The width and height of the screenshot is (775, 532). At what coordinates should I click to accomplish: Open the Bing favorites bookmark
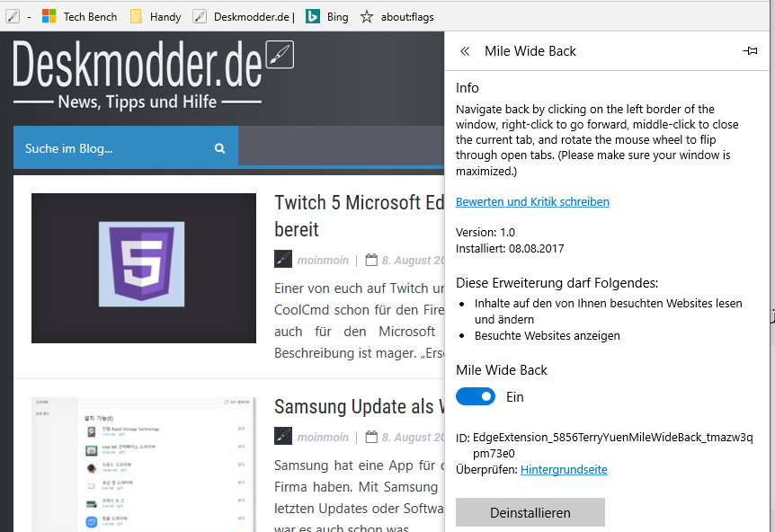327,17
